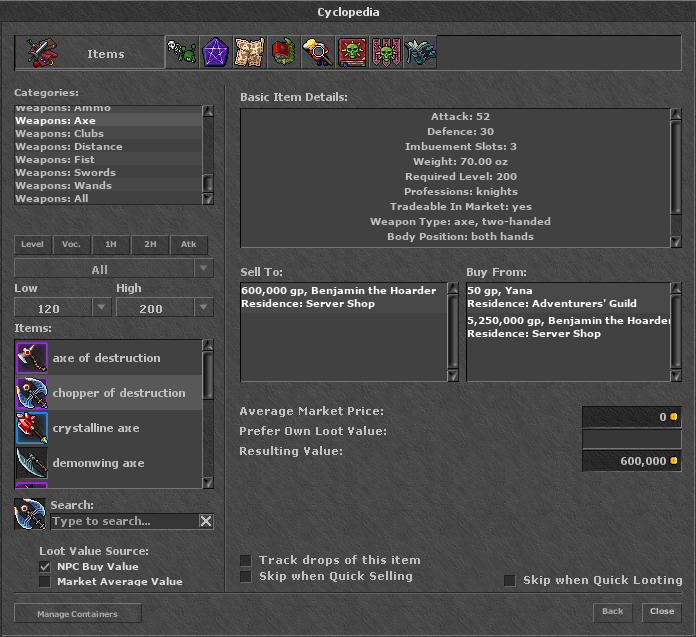Click Basic Item Details scroll-down arrow
The height and width of the screenshot is (637, 696).
click(x=676, y=241)
